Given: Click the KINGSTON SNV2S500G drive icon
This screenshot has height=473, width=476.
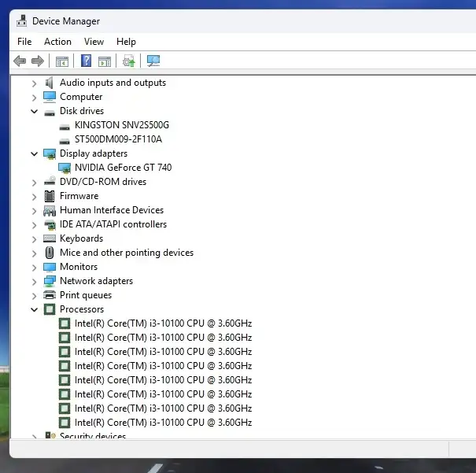Looking at the screenshot, I should (65, 127).
